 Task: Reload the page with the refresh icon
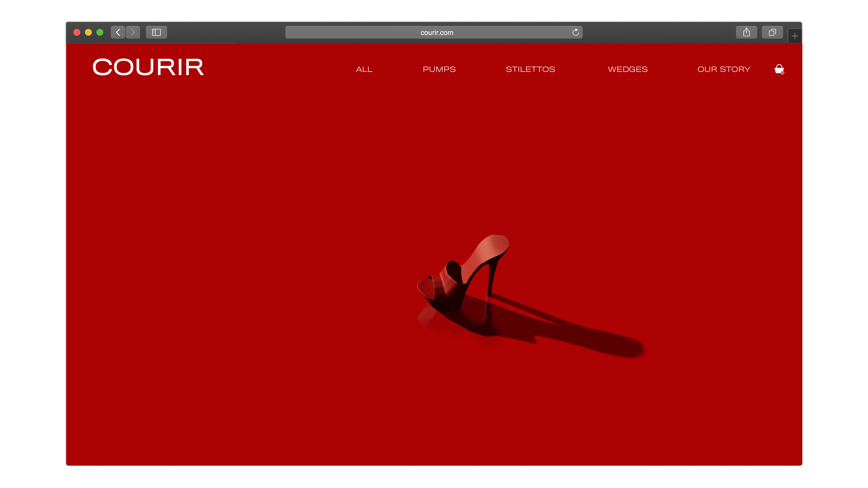coord(576,32)
